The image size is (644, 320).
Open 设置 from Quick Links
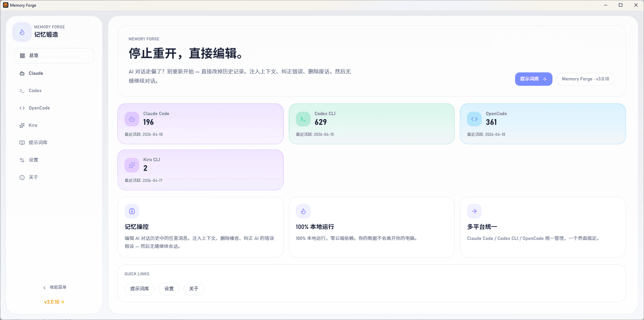pos(169,289)
